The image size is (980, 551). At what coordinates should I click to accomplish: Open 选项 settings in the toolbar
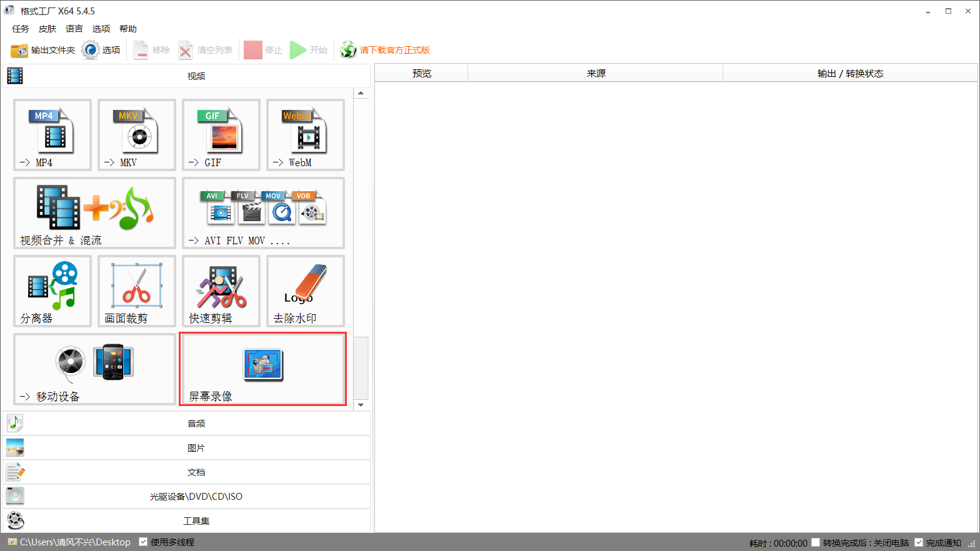101,50
